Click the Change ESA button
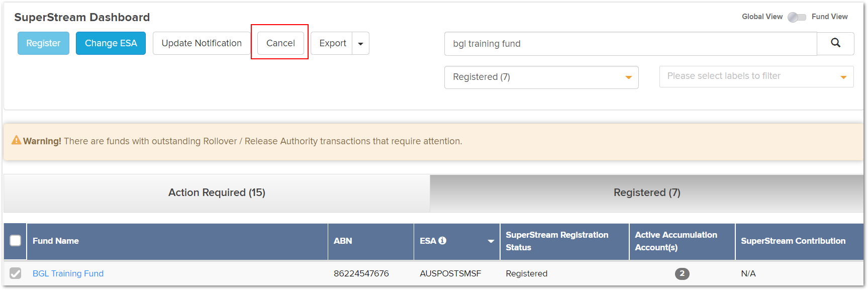This screenshot has width=868, height=290. tap(111, 43)
